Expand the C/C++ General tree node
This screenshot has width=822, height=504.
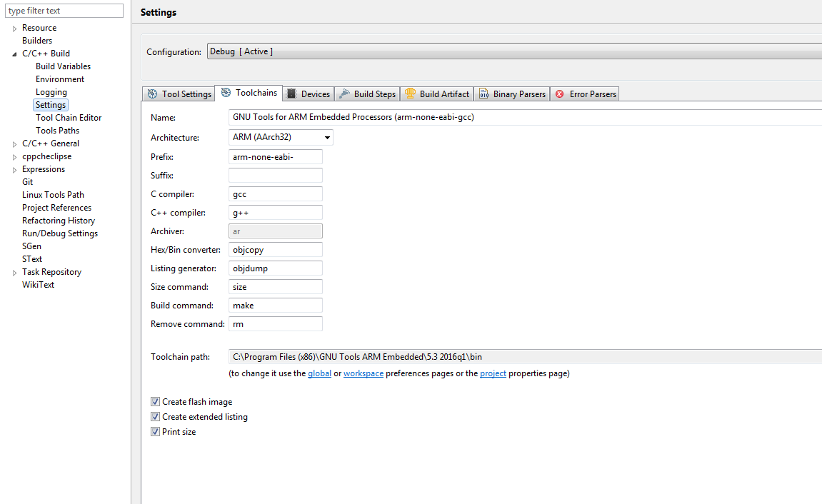14,144
